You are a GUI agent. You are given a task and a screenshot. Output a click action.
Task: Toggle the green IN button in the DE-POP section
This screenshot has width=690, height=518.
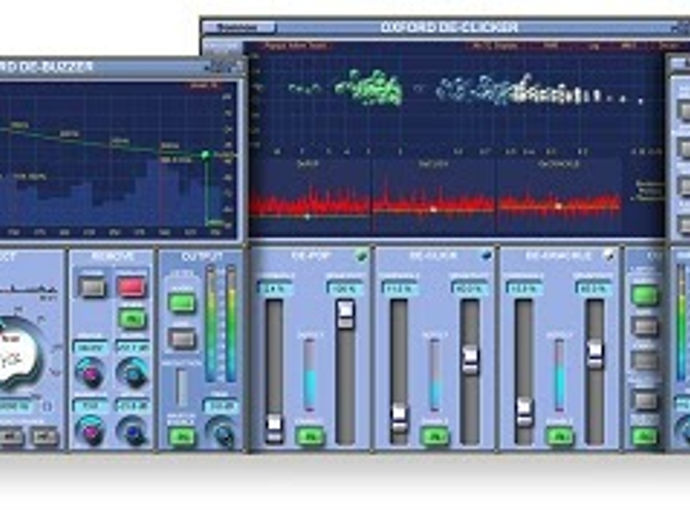pos(309,437)
